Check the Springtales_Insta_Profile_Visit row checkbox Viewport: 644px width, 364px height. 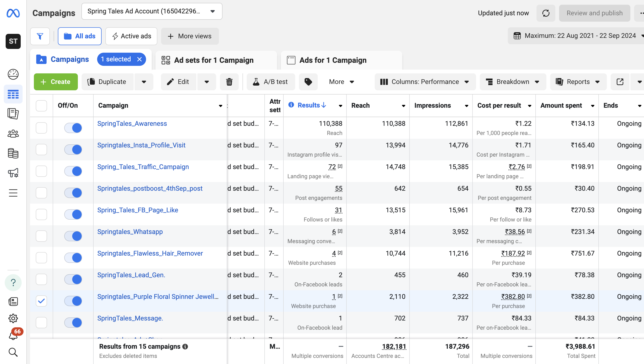point(41,150)
